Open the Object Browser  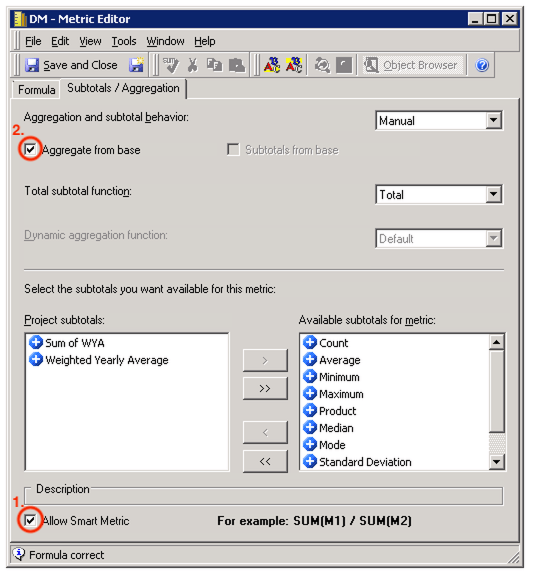(413, 65)
